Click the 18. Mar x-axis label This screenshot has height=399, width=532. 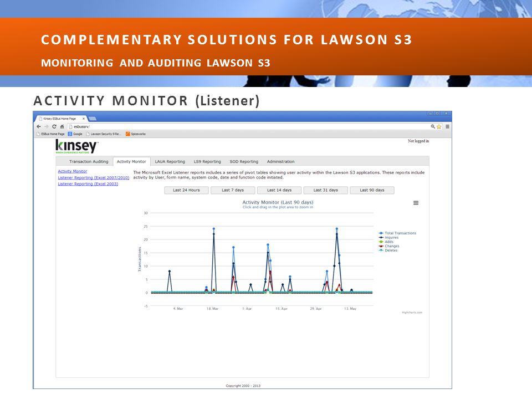click(212, 309)
